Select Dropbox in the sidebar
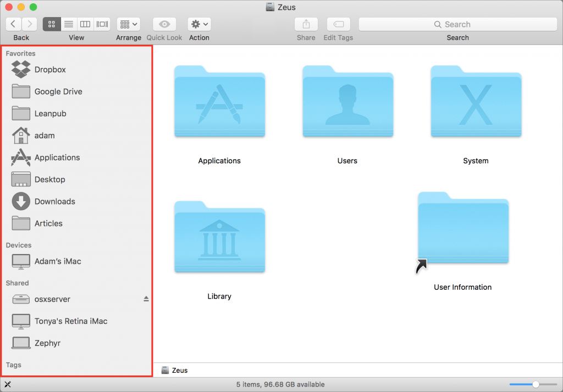This screenshot has height=392, width=563. tap(50, 69)
